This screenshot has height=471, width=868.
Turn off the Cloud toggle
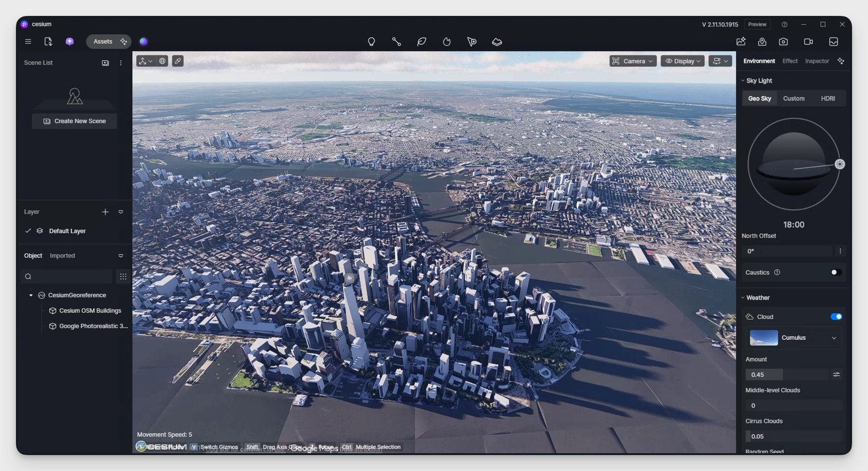pos(836,317)
